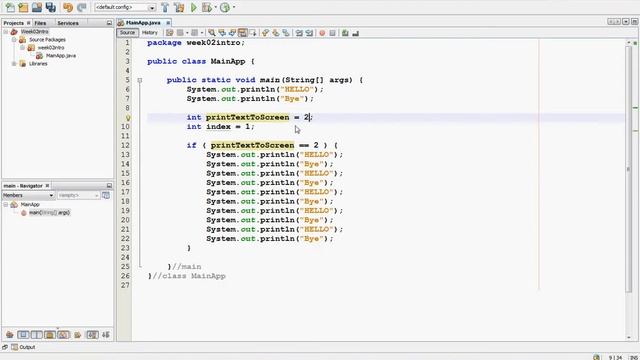This screenshot has height=360, width=640.
Task: Toggle Show Static Members in Navigator
Action: (x=37, y=335)
